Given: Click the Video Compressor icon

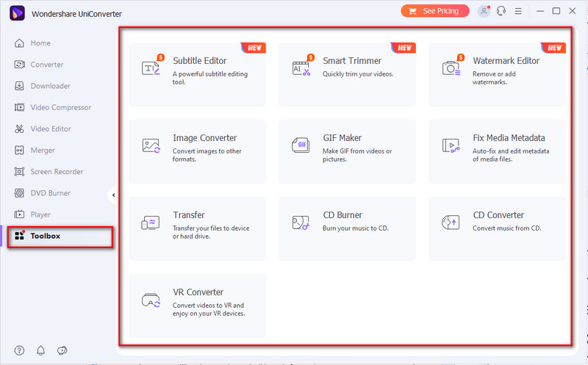Looking at the screenshot, I should pos(19,107).
